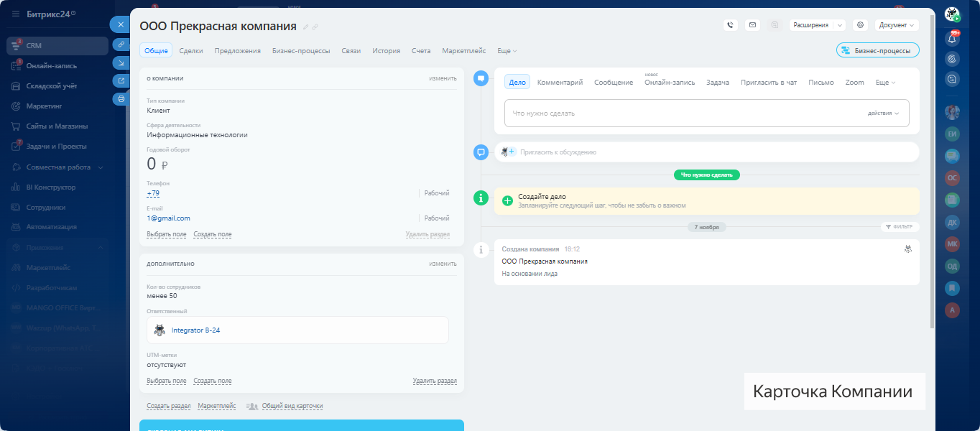Viewport: 980px width, 431px height.
Task: Open the Расширения dropdown arrow
Action: (841, 25)
